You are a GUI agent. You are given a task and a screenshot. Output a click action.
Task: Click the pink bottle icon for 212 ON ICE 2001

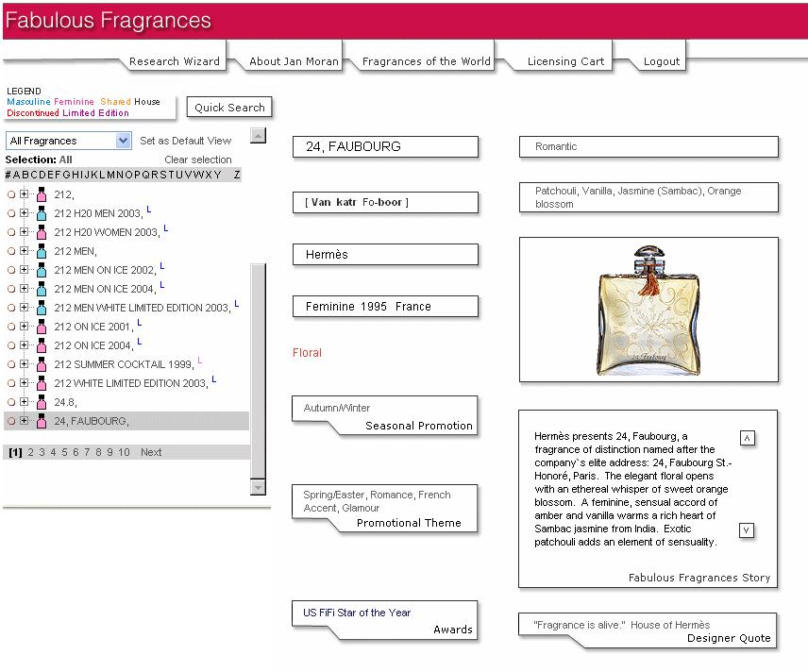tap(42, 327)
